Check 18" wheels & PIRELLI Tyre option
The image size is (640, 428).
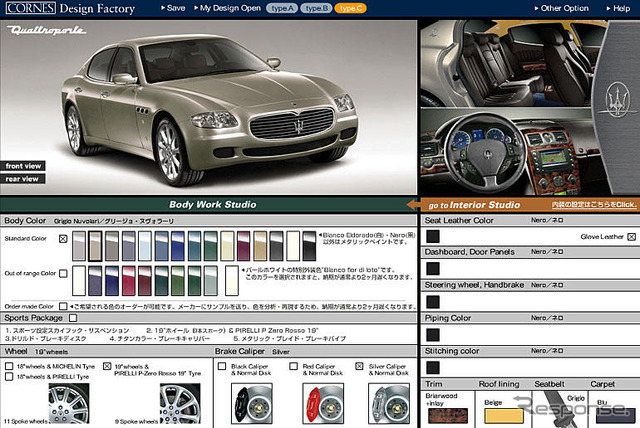[x=9, y=376]
